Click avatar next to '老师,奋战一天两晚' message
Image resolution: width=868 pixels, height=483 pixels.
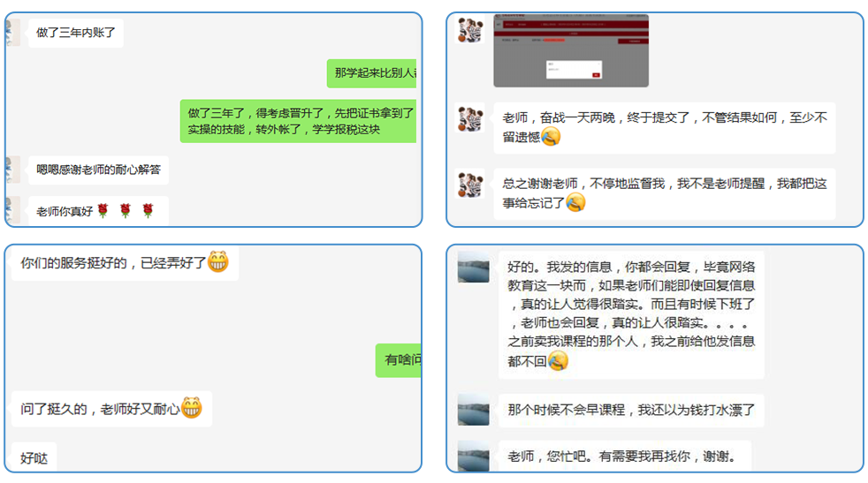coord(470,117)
